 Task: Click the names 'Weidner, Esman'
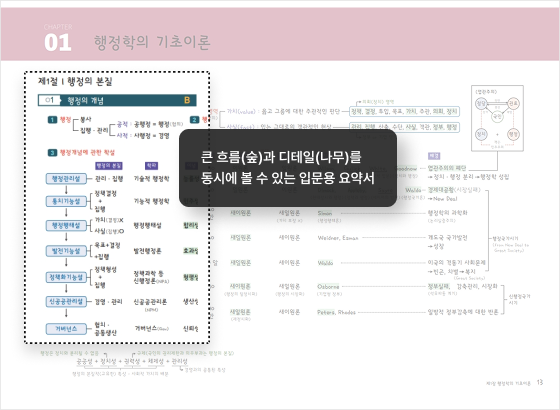pyautogui.click(x=338, y=238)
